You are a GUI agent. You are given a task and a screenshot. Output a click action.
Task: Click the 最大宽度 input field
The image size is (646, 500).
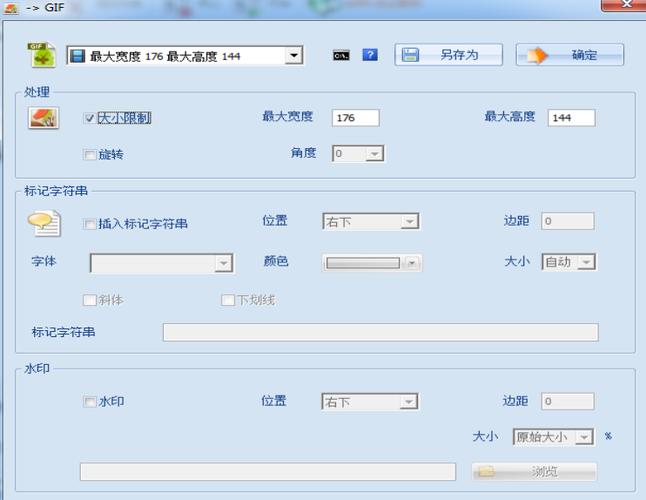pyautogui.click(x=355, y=118)
